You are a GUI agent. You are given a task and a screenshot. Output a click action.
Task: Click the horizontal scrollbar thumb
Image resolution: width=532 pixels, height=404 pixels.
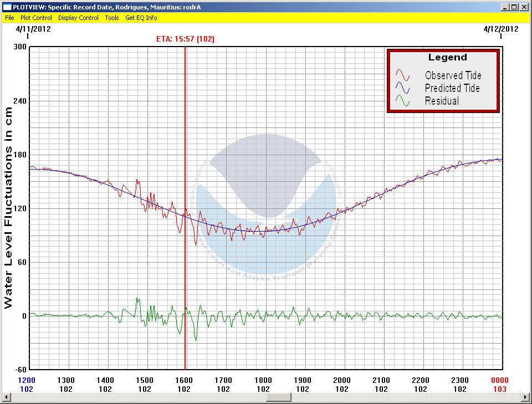pos(279,397)
